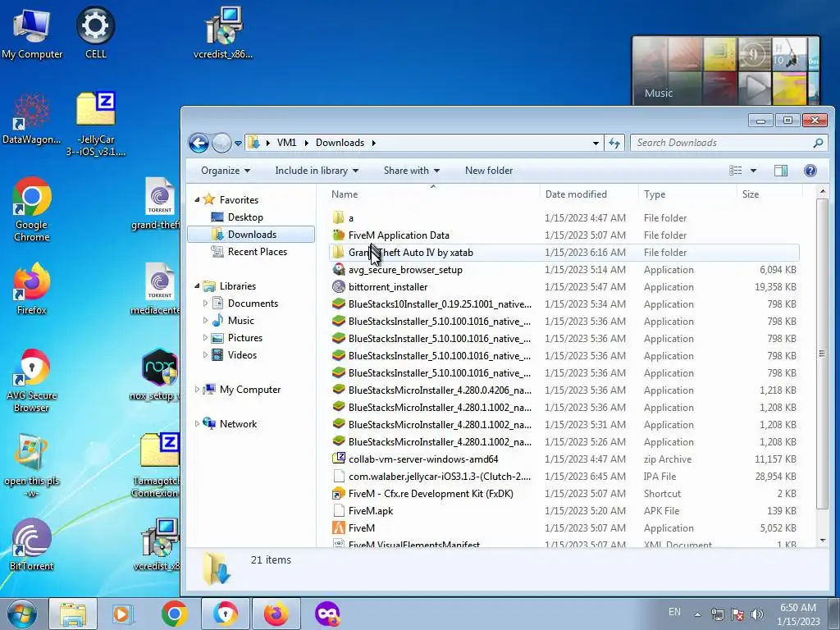
Task: Open Windows Media Player from taskbar
Action: click(x=123, y=614)
